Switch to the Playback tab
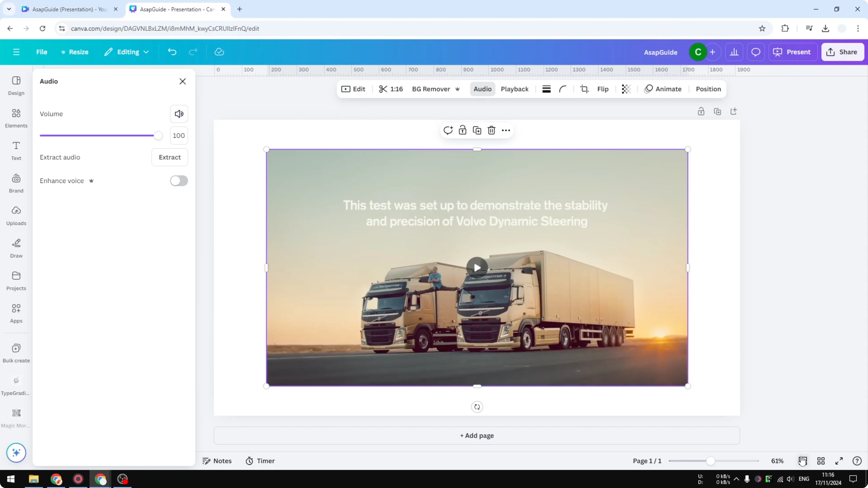Screen dimensions: 868x488 (514, 89)
